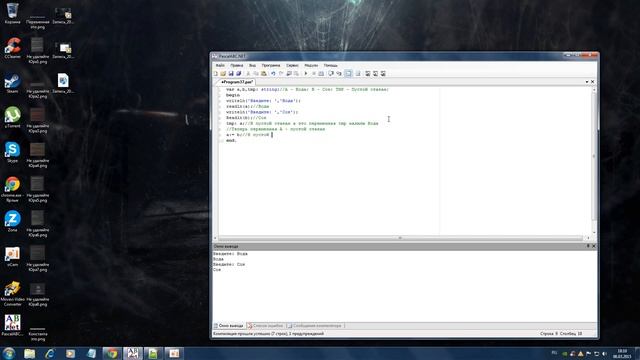Open the Windows Start button
Screen dimensions: 640x360
pyautogui.click(x=9, y=353)
